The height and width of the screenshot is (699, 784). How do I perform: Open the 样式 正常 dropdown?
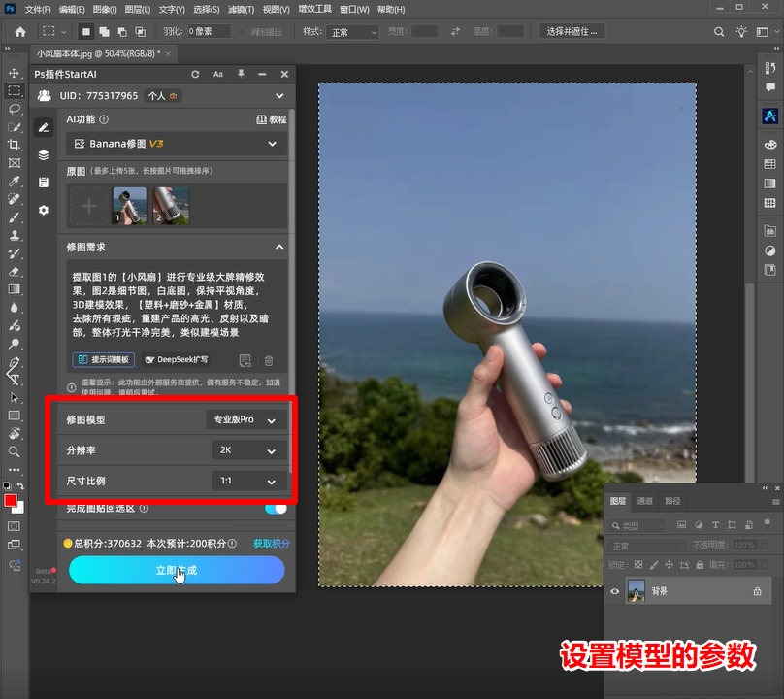pos(352,32)
